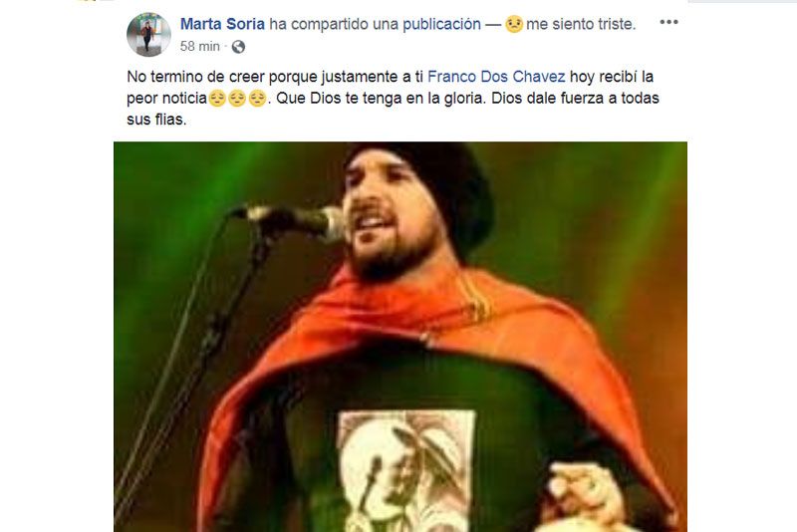Click the middle pensive emoji in post
The width and height of the screenshot is (797, 532).
click(237, 98)
